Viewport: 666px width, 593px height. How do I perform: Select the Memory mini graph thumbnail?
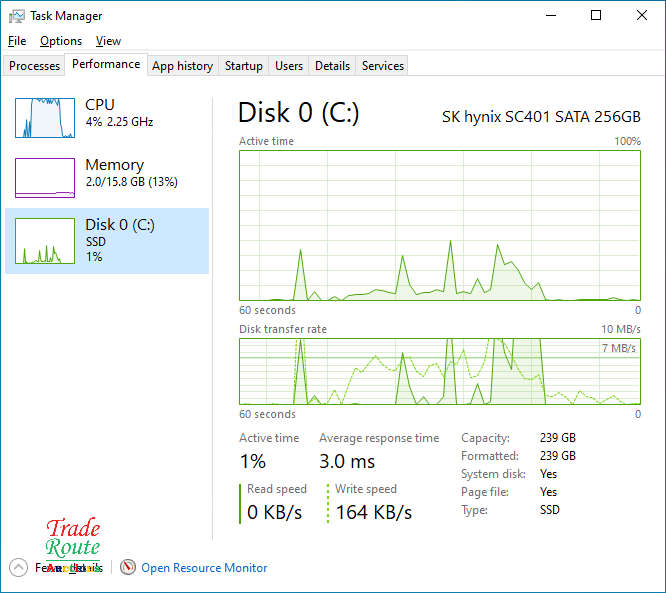pyautogui.click(x=45, y=178)
